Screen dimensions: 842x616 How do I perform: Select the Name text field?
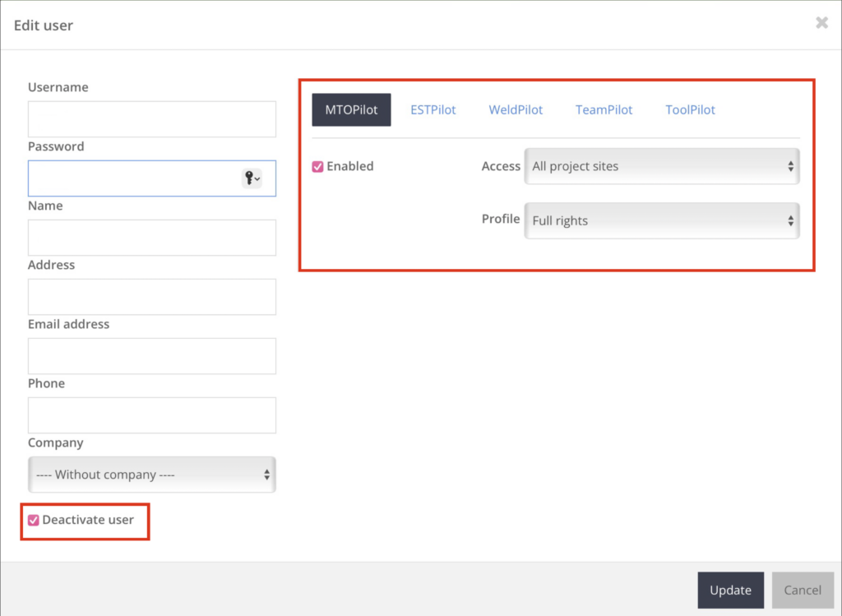click(x=152, y=238)
